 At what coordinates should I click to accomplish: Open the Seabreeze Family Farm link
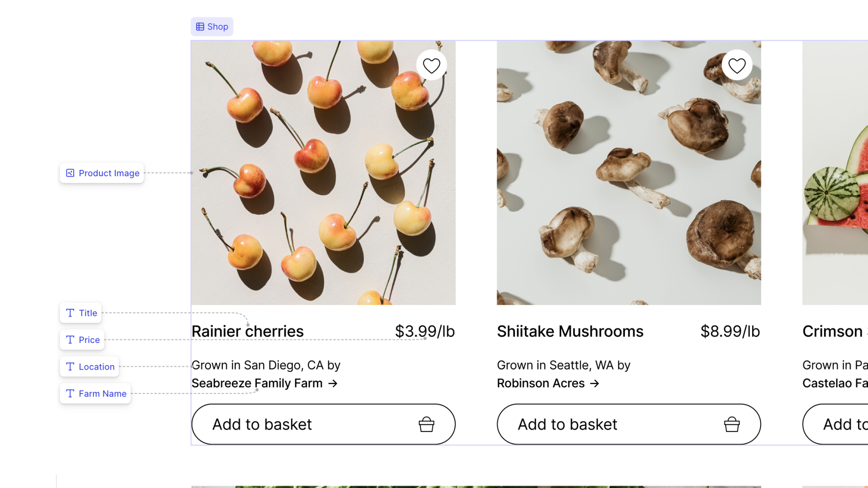[x=257, y=384]
